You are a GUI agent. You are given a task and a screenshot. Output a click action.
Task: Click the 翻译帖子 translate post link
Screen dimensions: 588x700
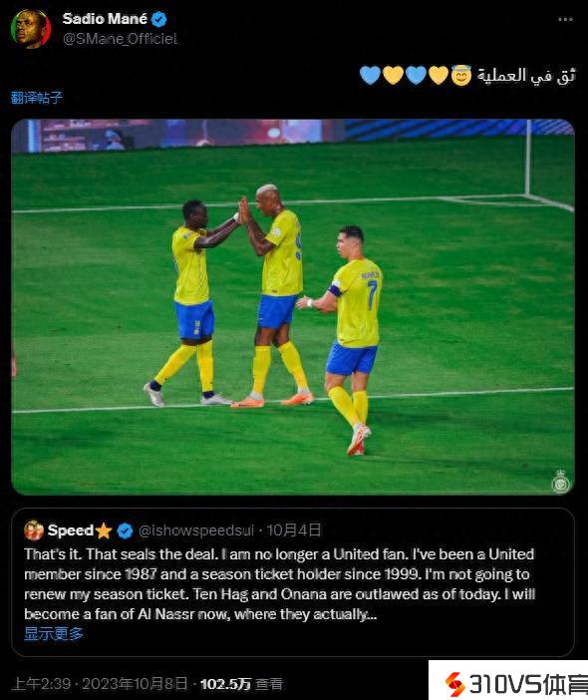click(37, 98)
